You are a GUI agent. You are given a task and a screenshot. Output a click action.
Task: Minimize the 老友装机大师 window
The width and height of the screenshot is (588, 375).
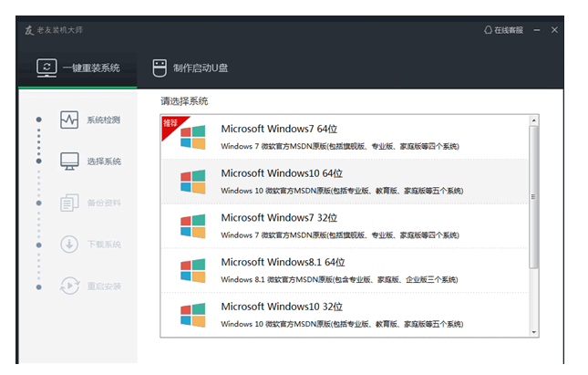537,30
